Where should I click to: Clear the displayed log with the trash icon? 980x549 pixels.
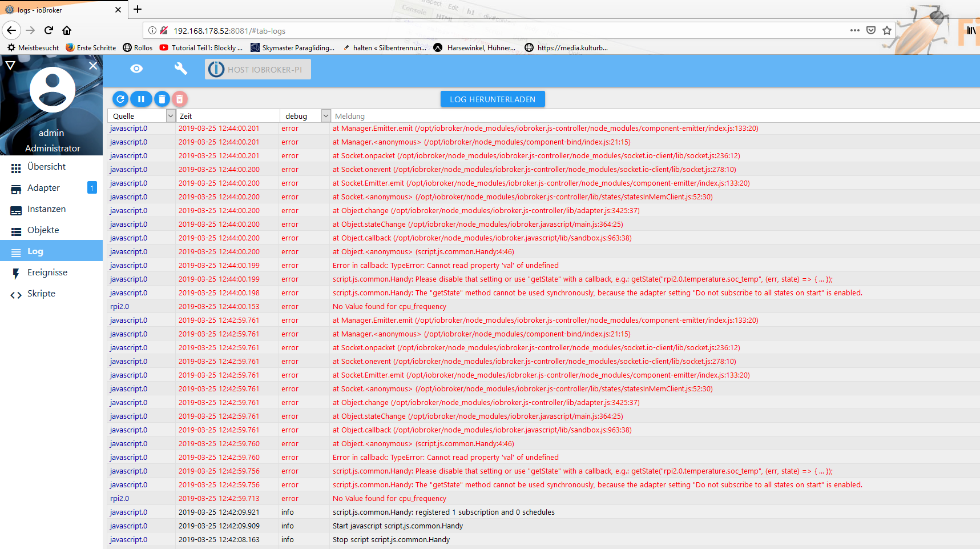coord(162,99)
